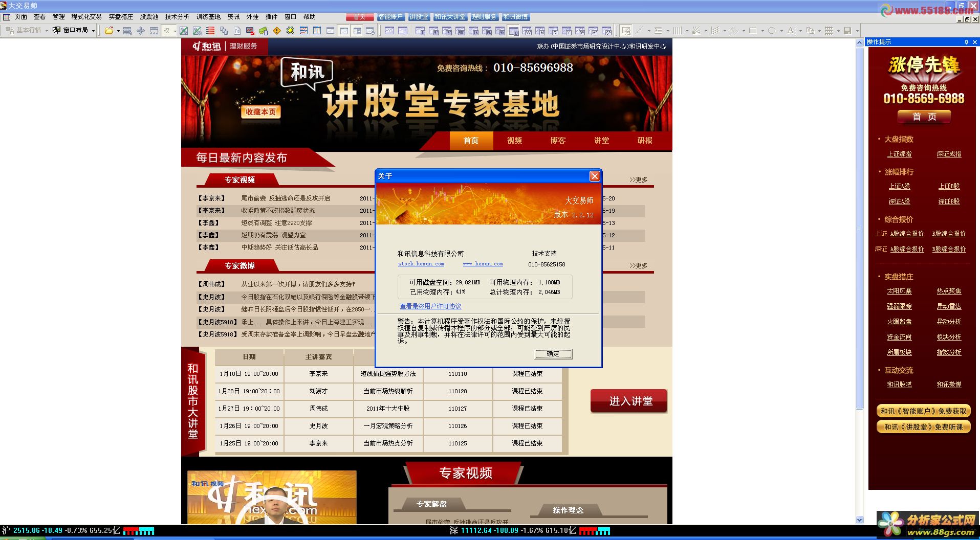Toggle the drawing edit mode pencil button
Screen dimensions: 980x540
point(626,31)
